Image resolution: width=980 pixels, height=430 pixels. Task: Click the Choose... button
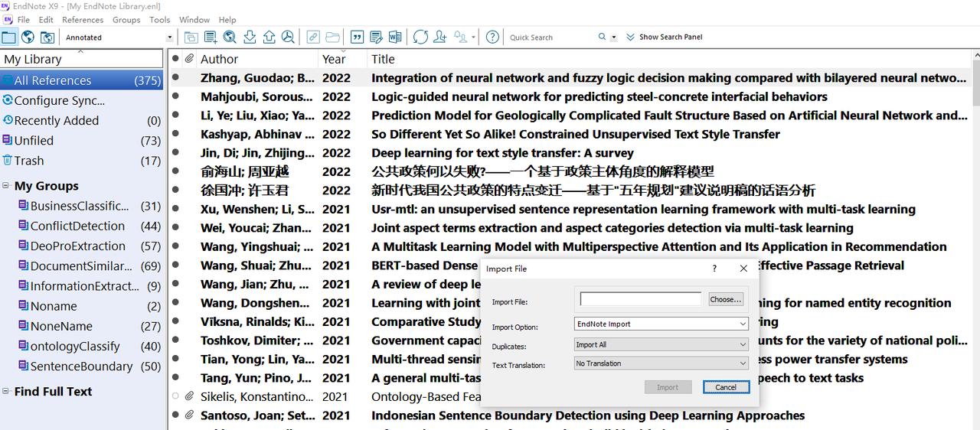coord(725,299)
